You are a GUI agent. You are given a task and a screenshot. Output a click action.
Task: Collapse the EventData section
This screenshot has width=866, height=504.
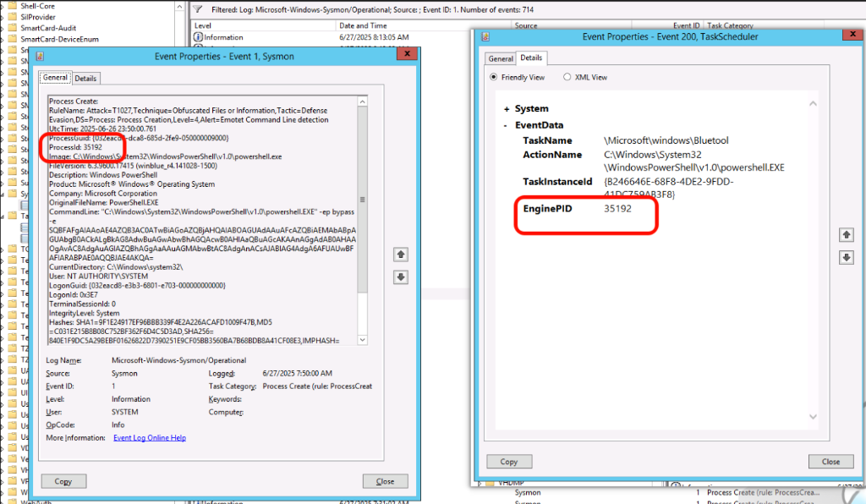(507, 125)
